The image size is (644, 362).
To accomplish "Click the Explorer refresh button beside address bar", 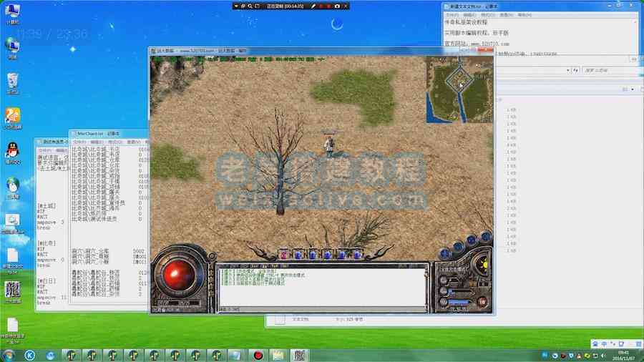I will coord(575,71).
